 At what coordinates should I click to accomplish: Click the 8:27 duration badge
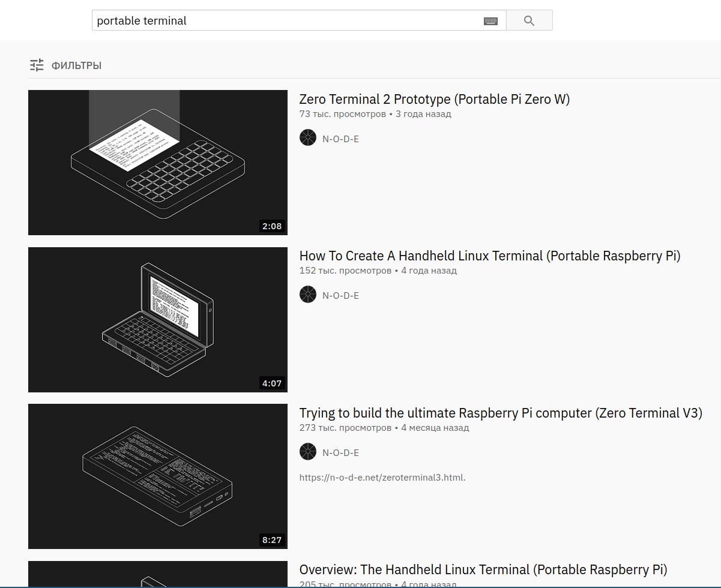coord(272,540)
